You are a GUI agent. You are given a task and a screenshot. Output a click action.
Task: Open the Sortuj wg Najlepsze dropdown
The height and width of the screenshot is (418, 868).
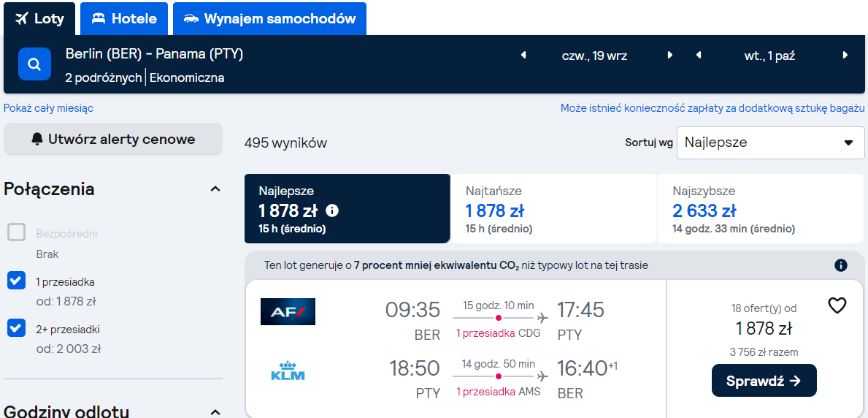771,142
